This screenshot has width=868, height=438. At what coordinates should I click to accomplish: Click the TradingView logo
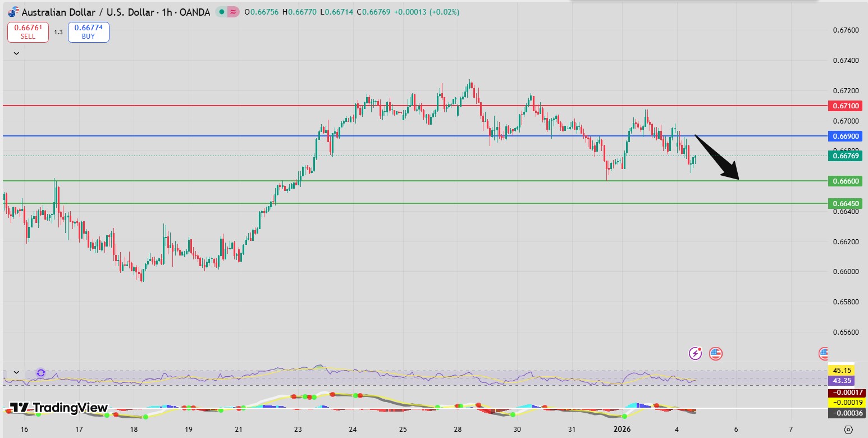(x=58, y=408)
